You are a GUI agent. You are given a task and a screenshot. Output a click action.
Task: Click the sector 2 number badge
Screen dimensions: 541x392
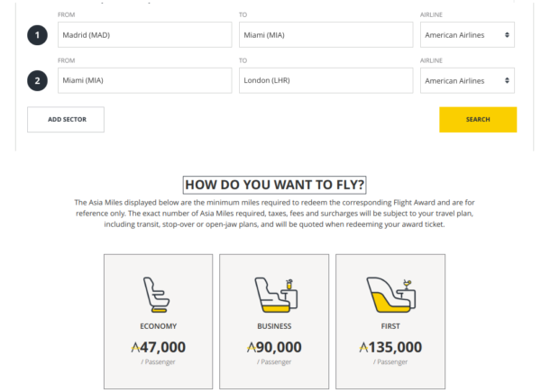tap(37, 80)
